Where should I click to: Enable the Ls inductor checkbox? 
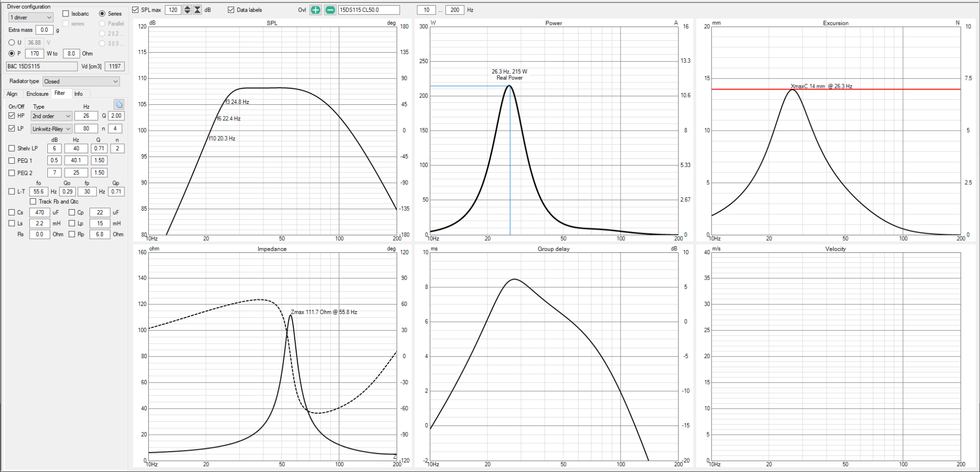tap(12, 223)
